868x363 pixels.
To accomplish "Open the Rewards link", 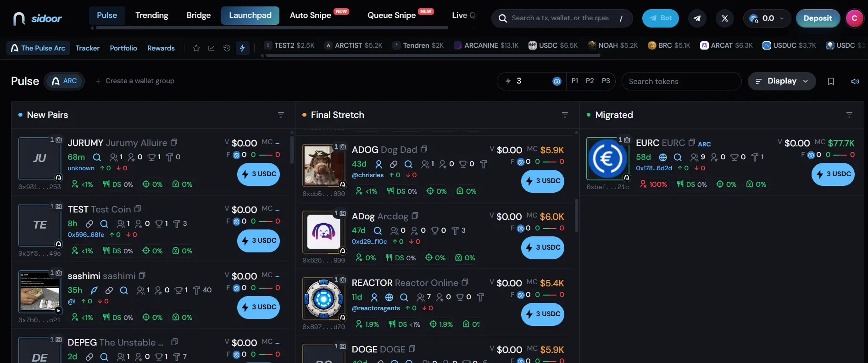I will pos(161,48).
